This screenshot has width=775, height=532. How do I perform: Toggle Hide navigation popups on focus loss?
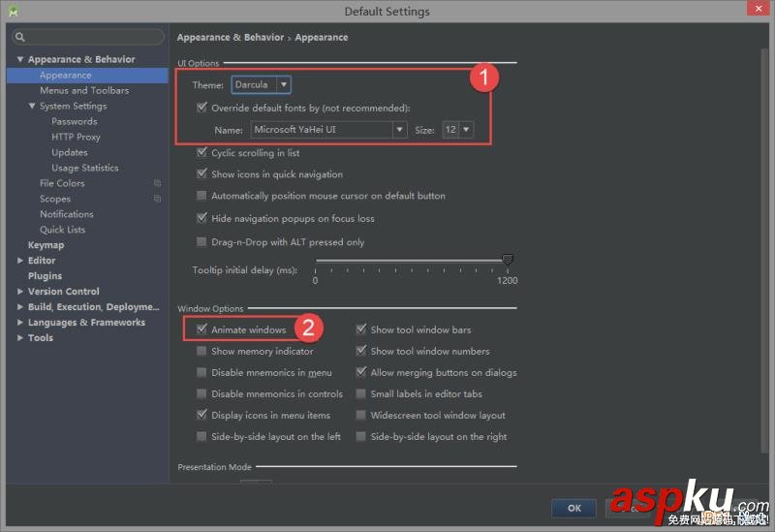coord(201,217)
